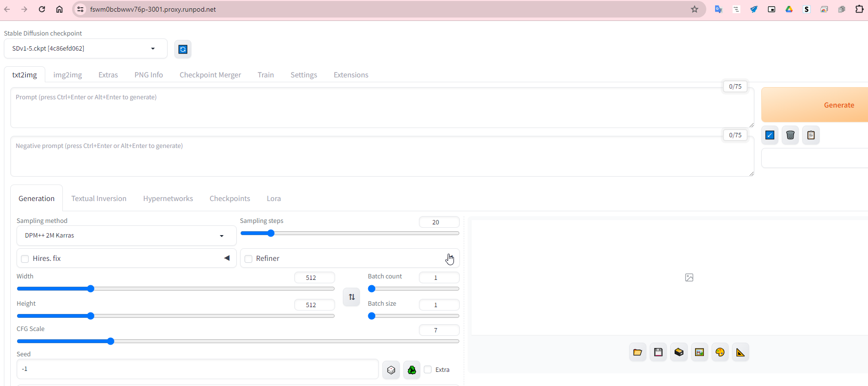The image size is (868, 386).
Task: Click the Generate button
Action: pos(814,105)
